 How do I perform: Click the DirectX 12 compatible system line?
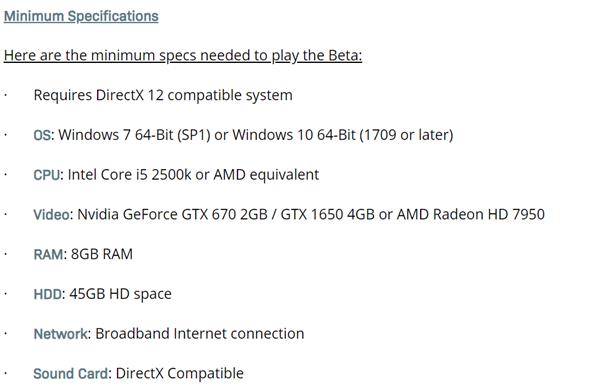pos(163,95)
